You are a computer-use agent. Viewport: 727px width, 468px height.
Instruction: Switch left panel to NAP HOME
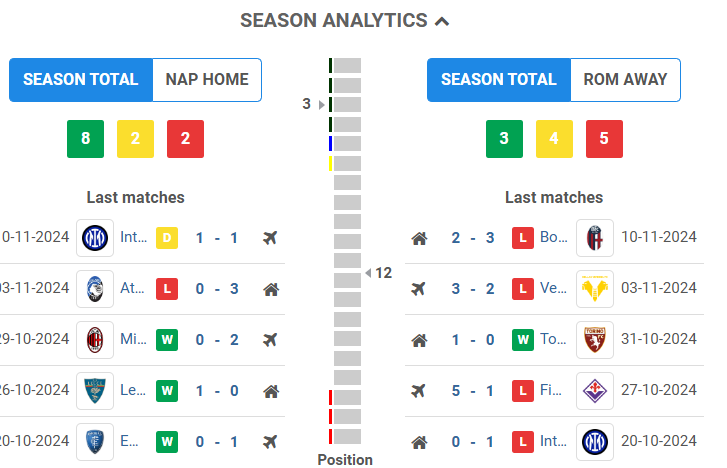pyautogui.click(x=207, y=80)
